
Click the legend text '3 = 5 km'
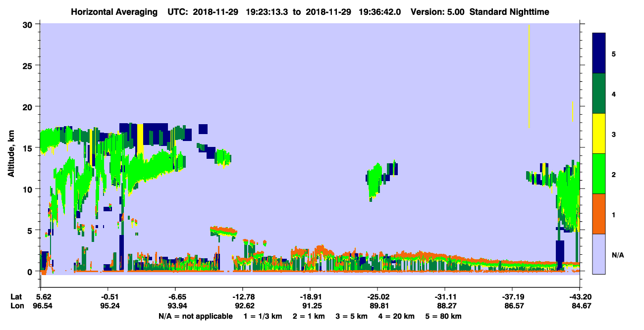[x=353, y=316]
